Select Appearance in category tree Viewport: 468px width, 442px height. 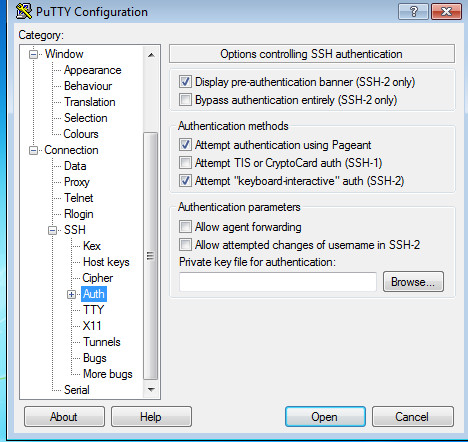click(x=93, y=70)
